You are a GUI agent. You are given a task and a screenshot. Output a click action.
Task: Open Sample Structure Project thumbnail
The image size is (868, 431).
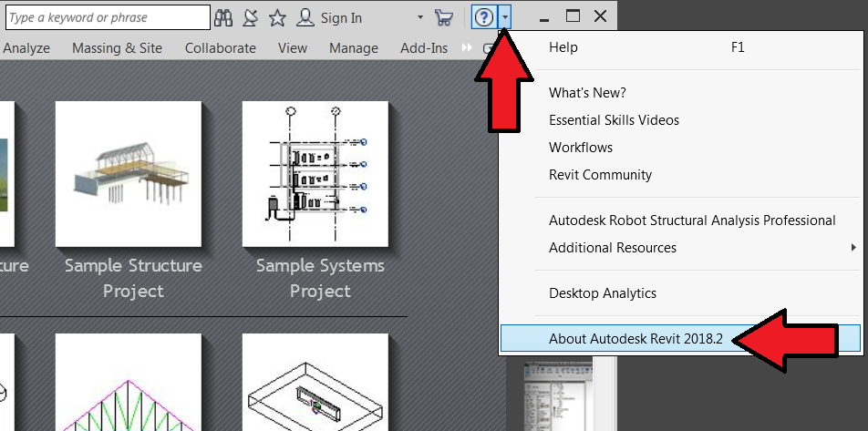(x=129, y=174)
